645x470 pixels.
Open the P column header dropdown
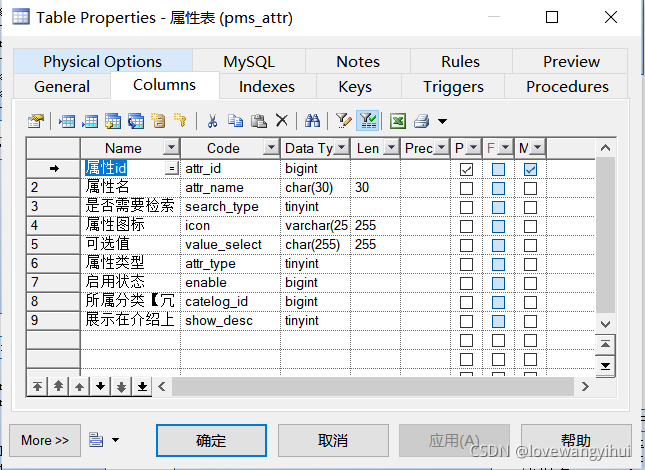(x=473, y=147)
